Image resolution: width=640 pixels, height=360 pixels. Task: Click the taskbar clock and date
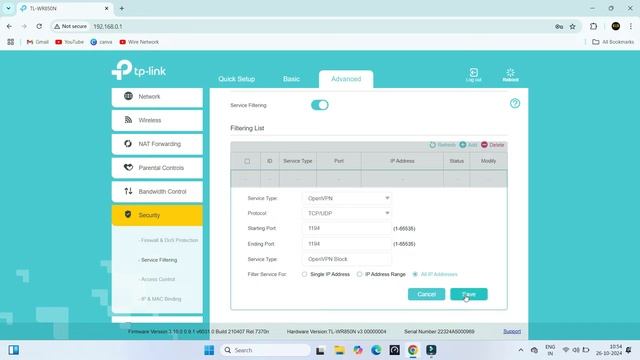609,350
